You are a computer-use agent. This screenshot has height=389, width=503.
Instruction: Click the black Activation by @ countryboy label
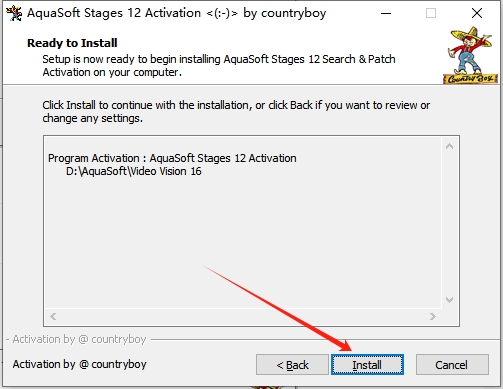pyautogui.click(x=79, y=364)
